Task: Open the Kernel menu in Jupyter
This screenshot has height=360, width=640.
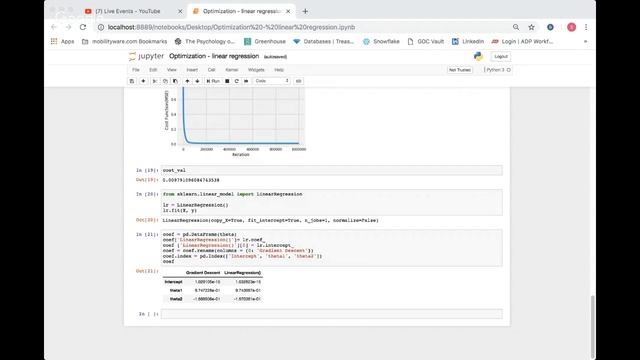Action: (232, 70)
